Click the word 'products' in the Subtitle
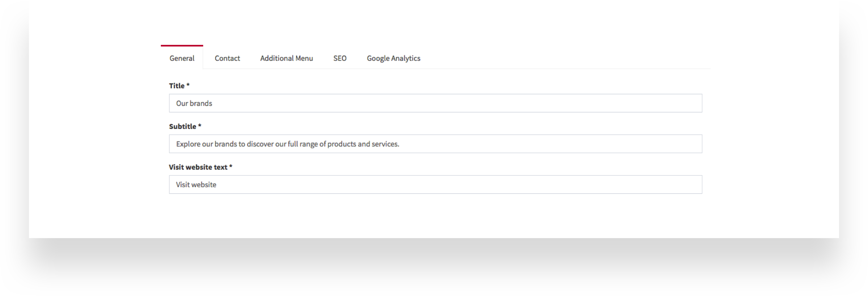The height and width of the screenshot is (296, 868). point(342,144)
